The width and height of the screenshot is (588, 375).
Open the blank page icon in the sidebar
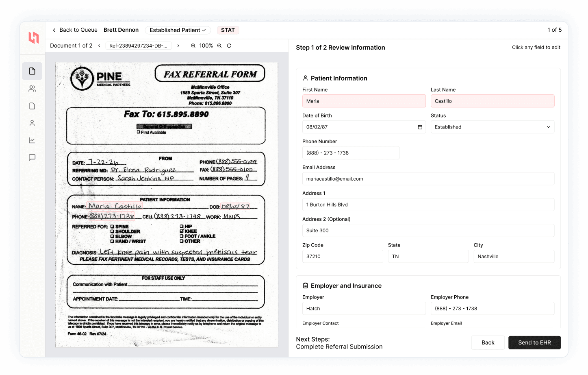tap(32, 106)
